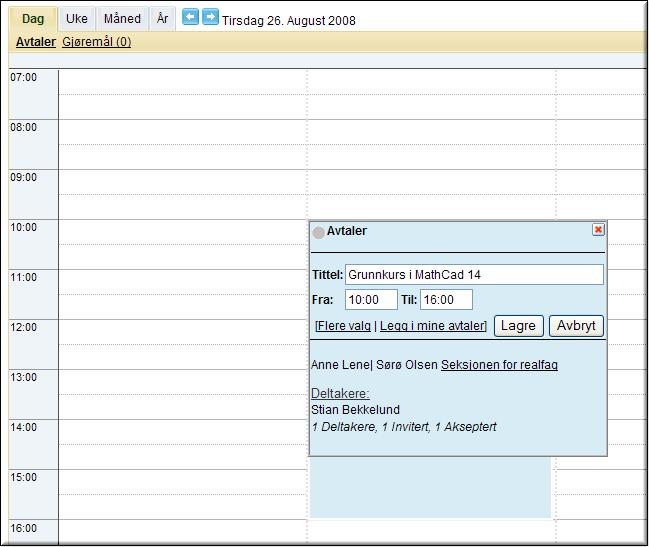Go to next day with right arrow
This screenshot has width=649, height=547.
pos(210,17)
